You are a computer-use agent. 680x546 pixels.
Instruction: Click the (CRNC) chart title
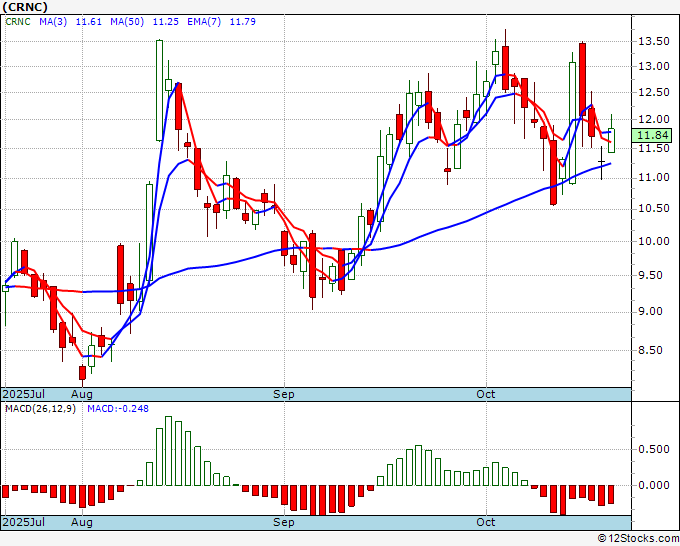[25, 7]
